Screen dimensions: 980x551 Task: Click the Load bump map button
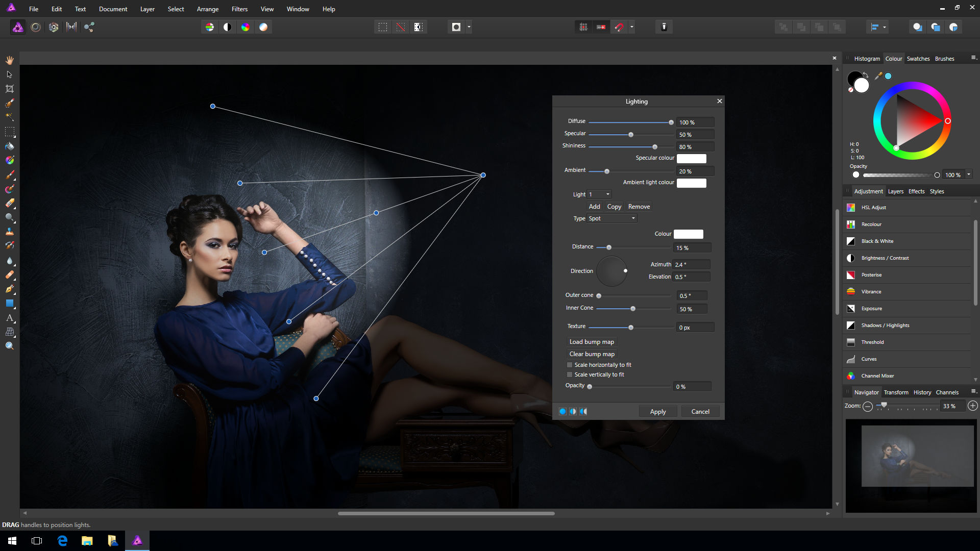pyautogui.click(x=591, y=342)
